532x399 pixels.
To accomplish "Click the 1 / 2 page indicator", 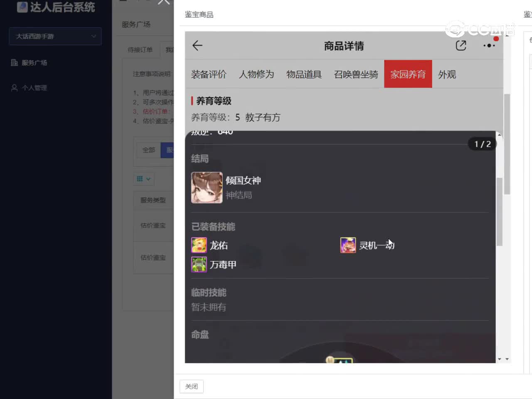I will coord(483,144).
